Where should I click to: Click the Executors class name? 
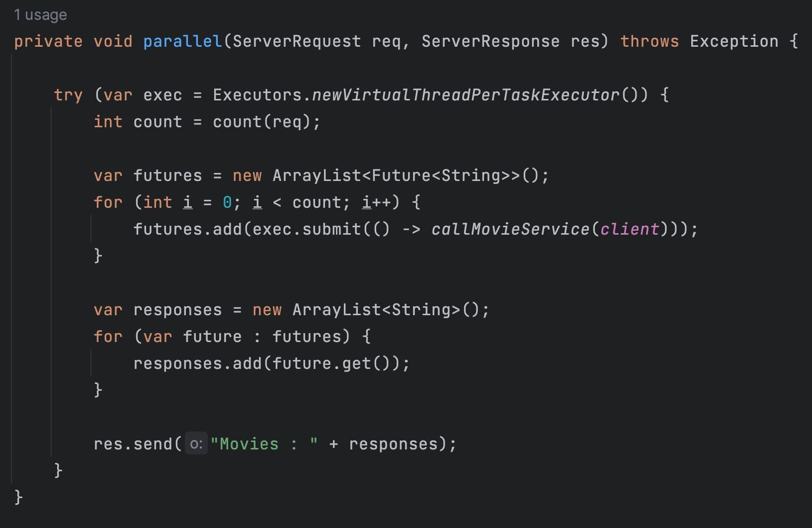(257, 95)
